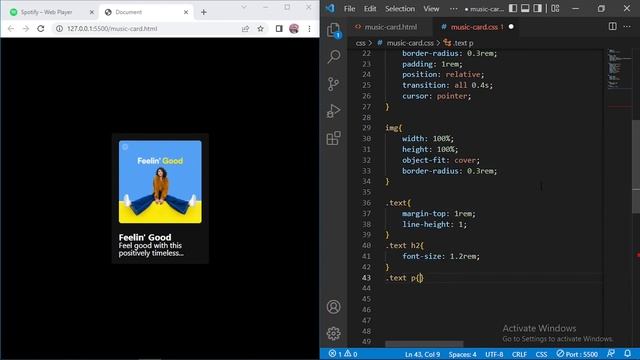Open the browser profile avatar
The height and width of the screenshot is (360, 640).
pyautogui.click(x=294, y=29)
